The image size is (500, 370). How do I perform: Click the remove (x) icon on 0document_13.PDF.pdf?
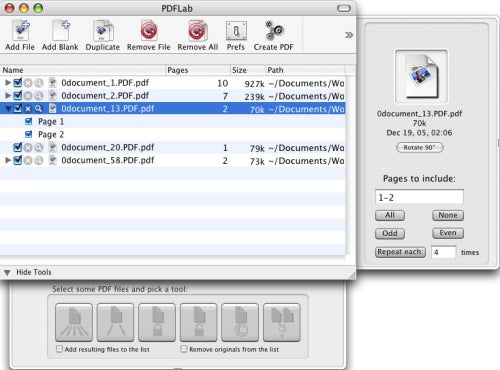(28, 109)
